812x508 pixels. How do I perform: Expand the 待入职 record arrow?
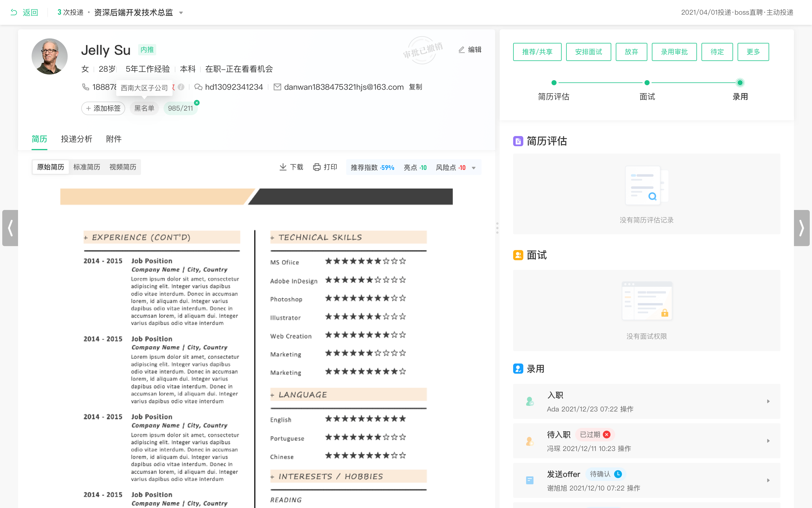[768, 441]
